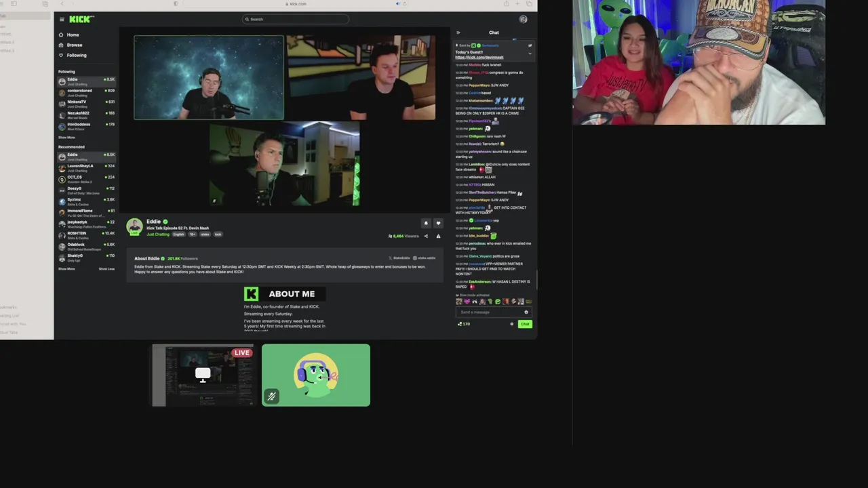Click the muted microphone icon on avatar tile

tap(271, 396)
